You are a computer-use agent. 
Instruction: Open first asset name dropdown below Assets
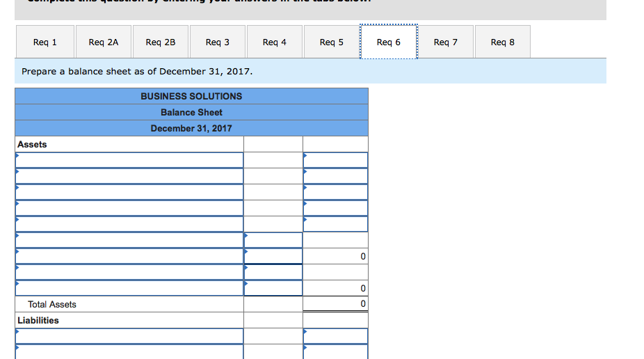129,160
